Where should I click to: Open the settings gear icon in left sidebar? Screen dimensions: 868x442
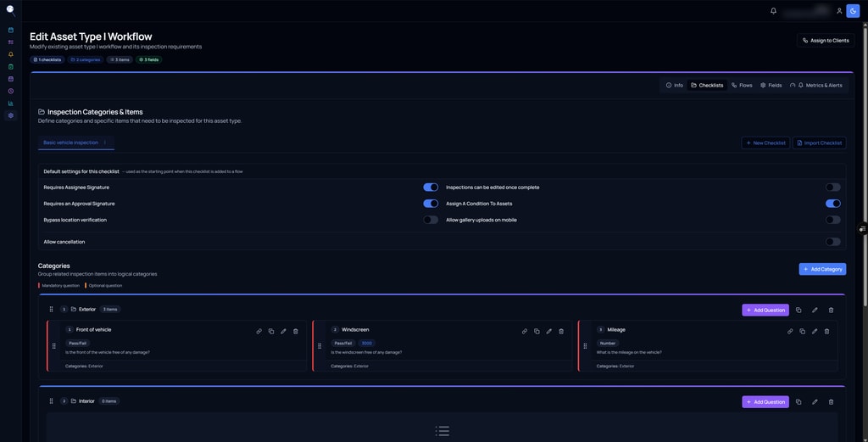point(10,115)
